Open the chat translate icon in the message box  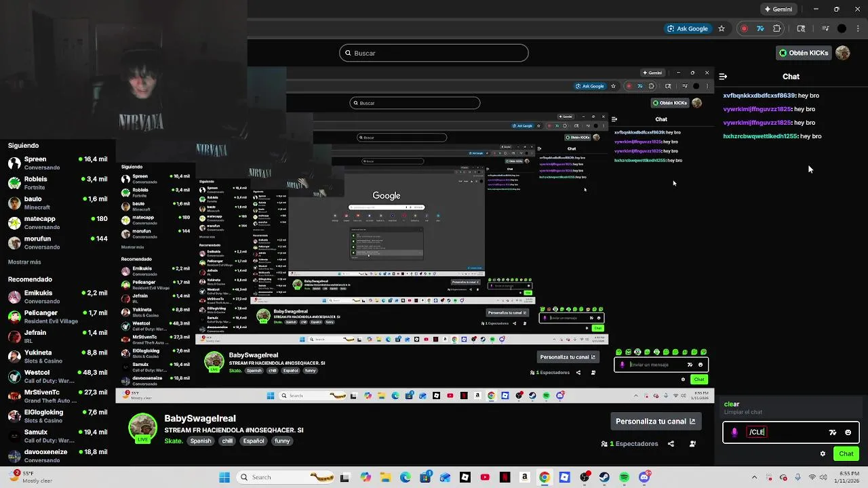pos(833,432)
